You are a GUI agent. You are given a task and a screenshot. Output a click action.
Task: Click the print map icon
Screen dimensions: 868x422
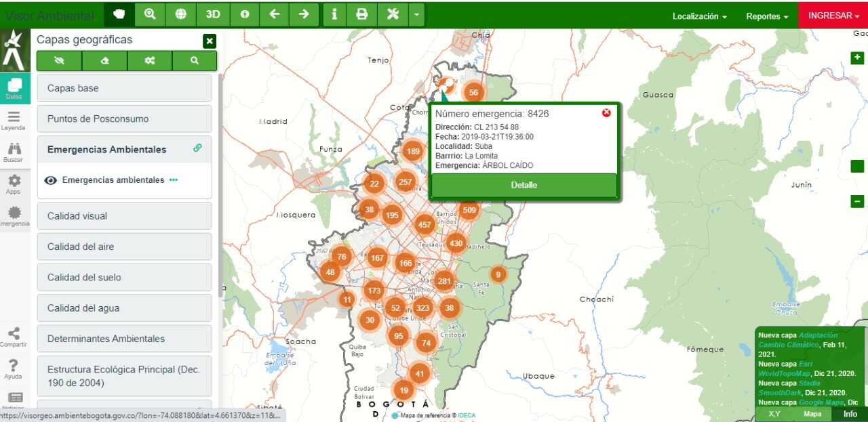(x=362, y=14)
